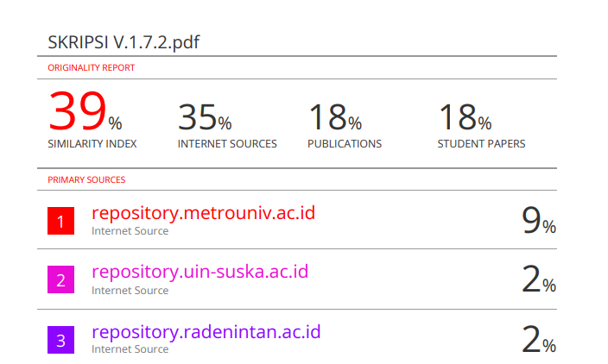Image resolution: width=608 pixels, height=364 pixels.
Task: Click the SKRIPSI V.1.7.2.pdf document title
Action: point(123,42)
